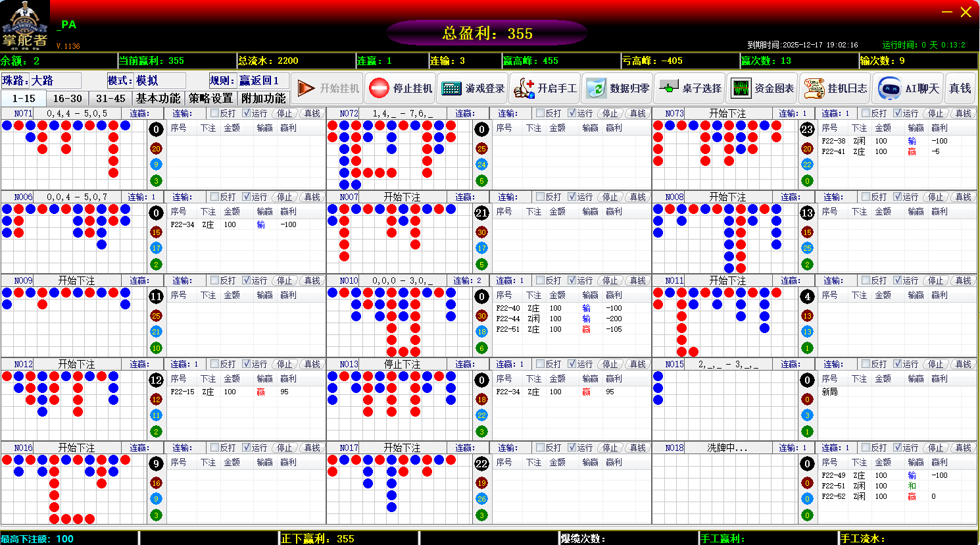Viewport: 980px width, 545px height.
Task: Click 真钱 button for table N010
Action: point(637,280)
